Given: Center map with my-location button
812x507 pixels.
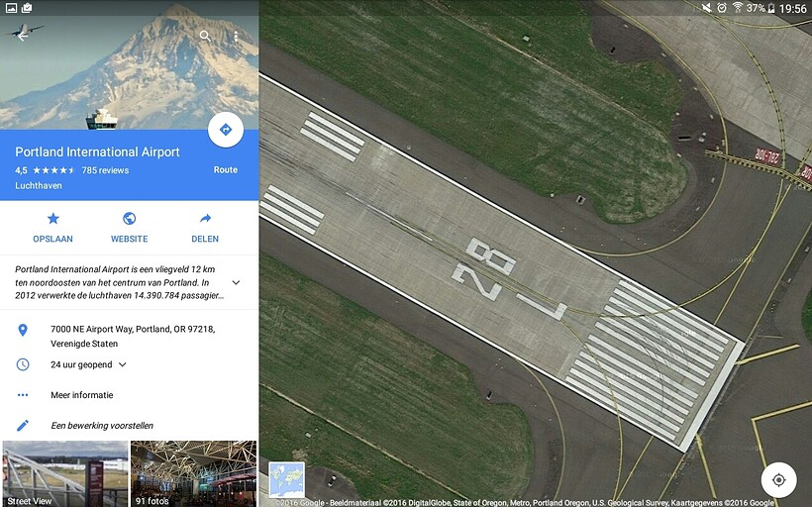Looking at the screenshot, I should [x=778, y=480].
